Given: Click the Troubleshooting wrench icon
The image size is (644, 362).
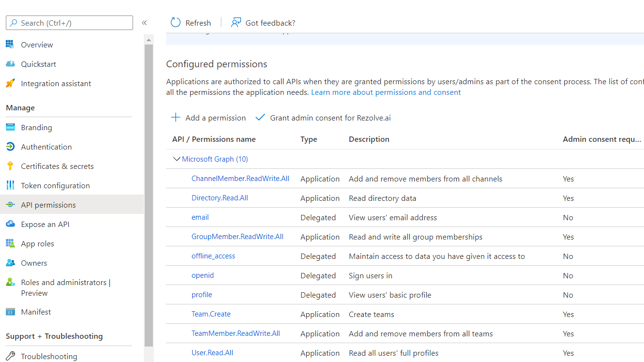Looking at the screenshot, I should 10,356.
